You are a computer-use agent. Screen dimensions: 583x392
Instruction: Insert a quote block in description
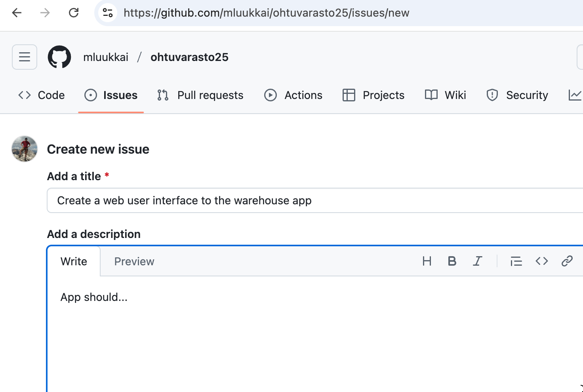tap(516, 261)
